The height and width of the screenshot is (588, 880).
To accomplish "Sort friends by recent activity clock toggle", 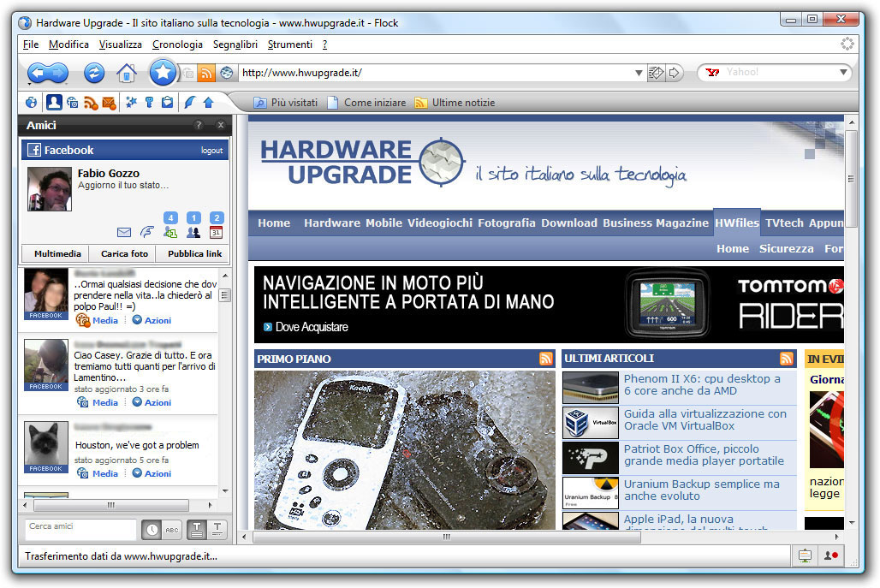I will [152, 530].
